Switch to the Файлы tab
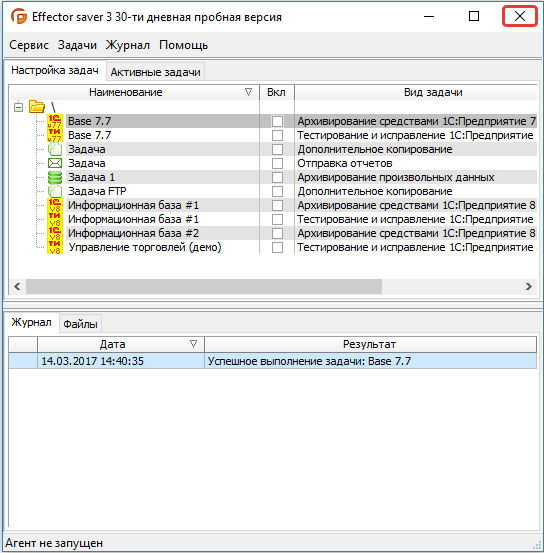This screenshot has width=544, height=553. 80,324
